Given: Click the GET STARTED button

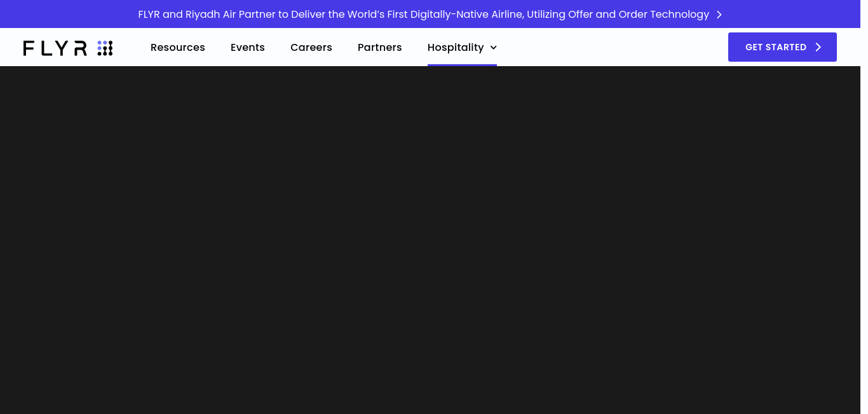Looking at the screenshot, I should [x=782, y=47].
